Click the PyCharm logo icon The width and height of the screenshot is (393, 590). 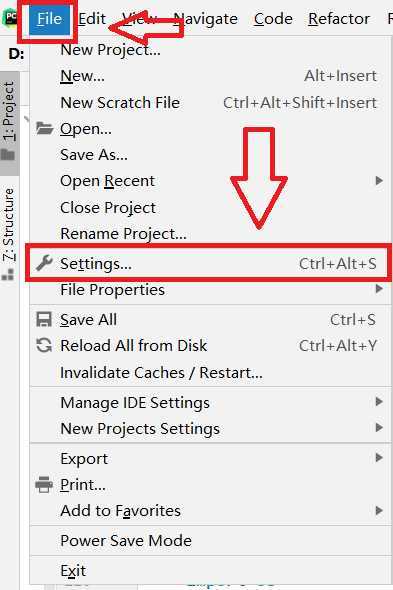(x=10, y=18)
